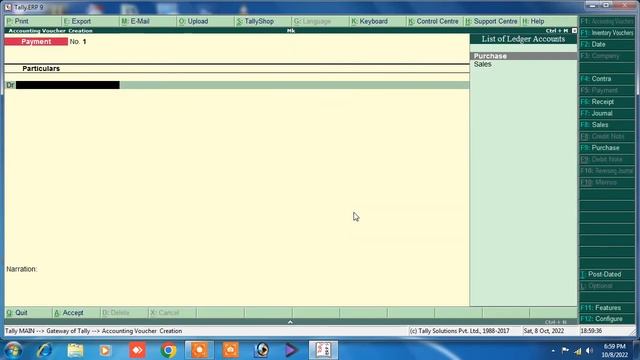Select Purchase in List of Ledger Accounts
The image size is (640, 360).
(523, 56)
